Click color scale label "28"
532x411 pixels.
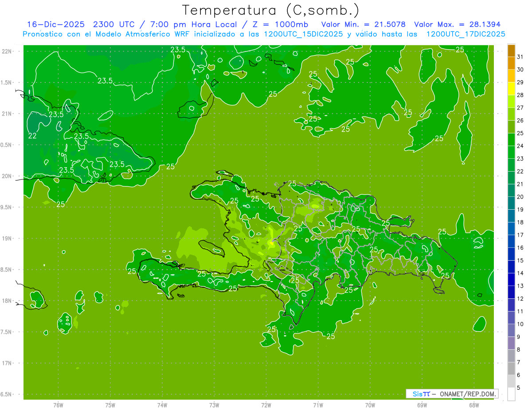click(520, 95)
